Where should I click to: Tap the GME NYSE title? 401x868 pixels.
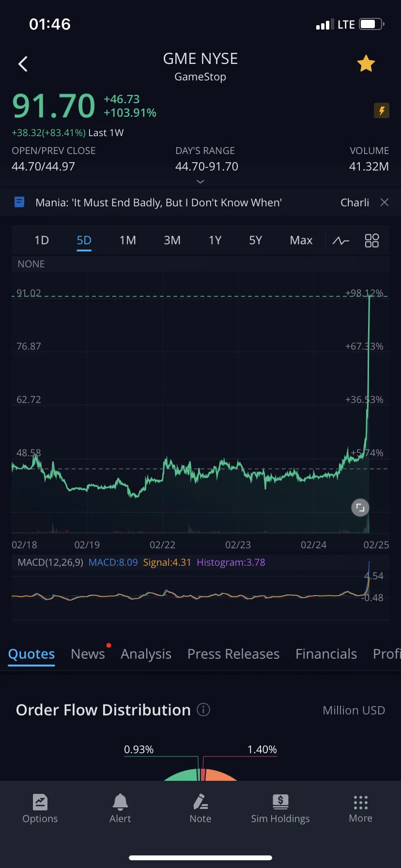pyautogui.click(x=200, y=59)
